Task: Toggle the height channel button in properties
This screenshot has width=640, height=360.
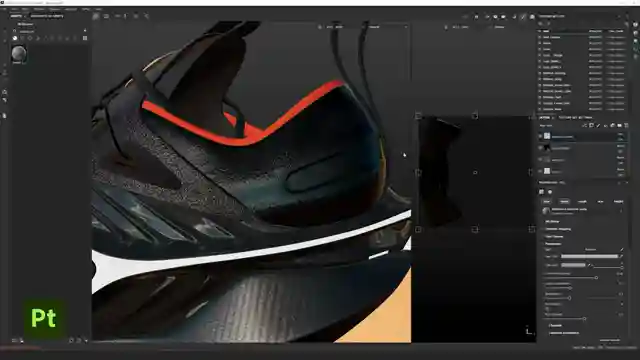Action: pyautogui.click(x=618, y=202)
